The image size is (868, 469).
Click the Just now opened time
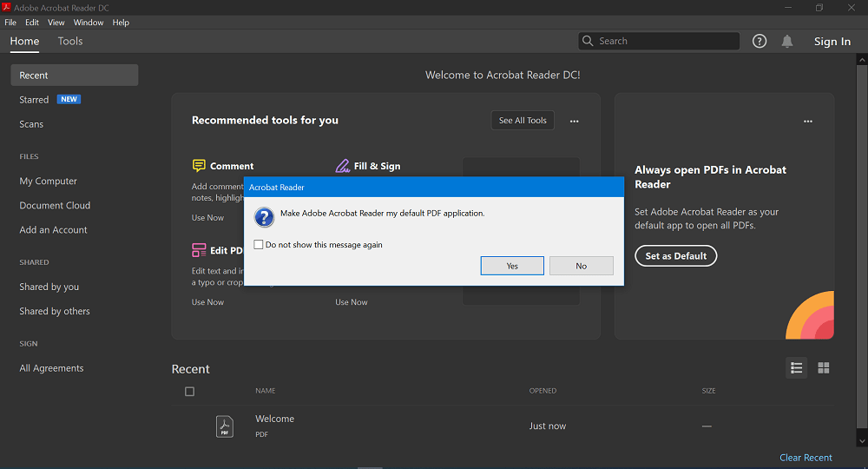[548, 426]
